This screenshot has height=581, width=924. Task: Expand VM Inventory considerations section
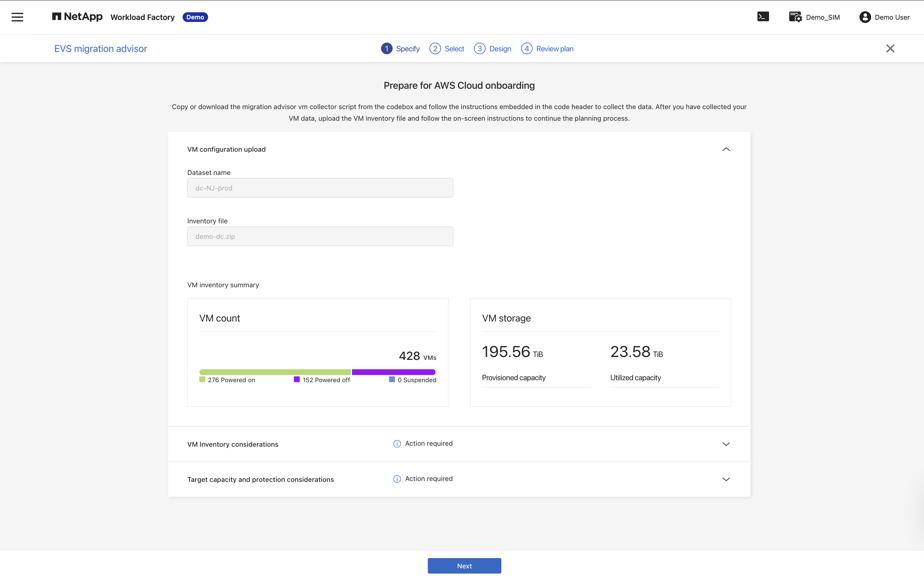click(726, 444)
